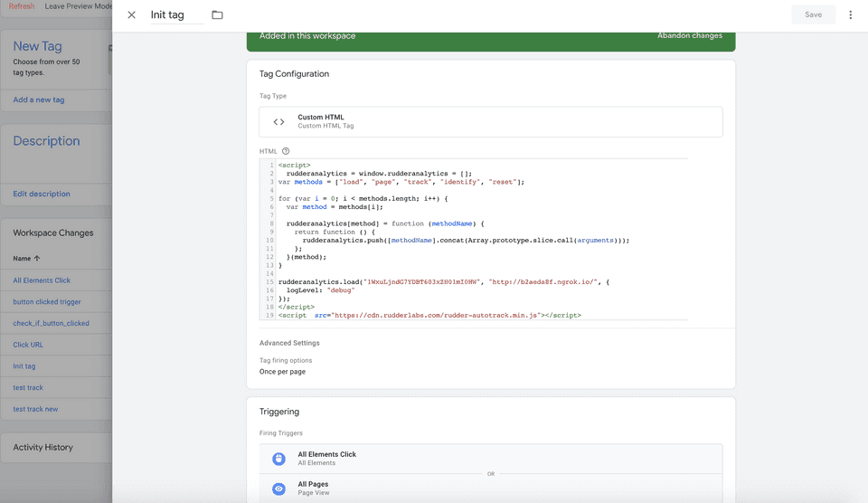Click the All Elements Click trigger icon

278,459
